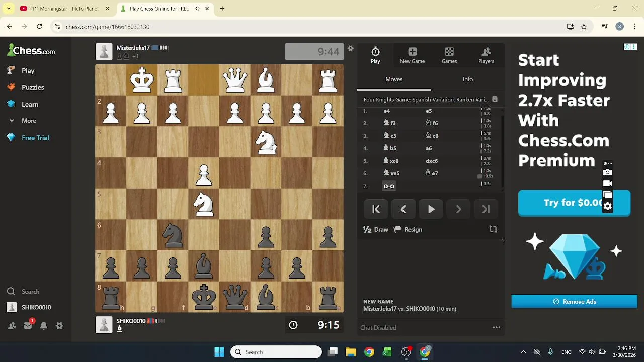Open messages with unread badge
Screen dimensions: 644x362
(28, 325)
